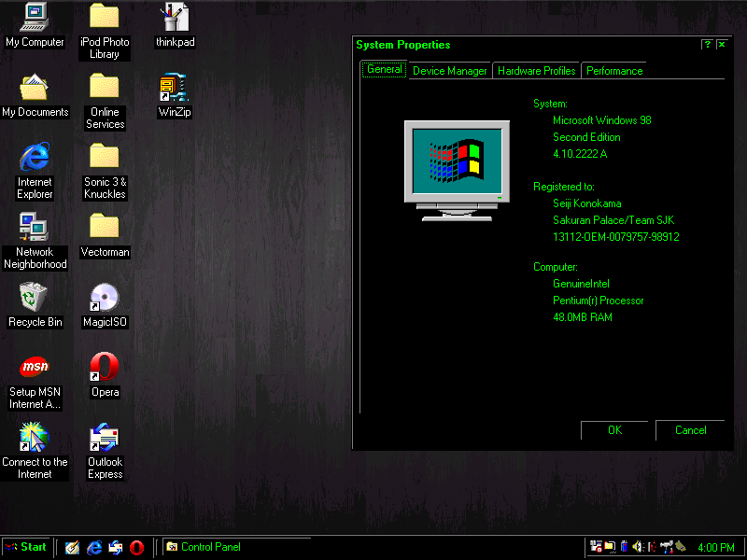The width and height of the screenshot is (747, 560).
Task: Click the Control Panel taskbar button
Action: (x=235, y=547)
